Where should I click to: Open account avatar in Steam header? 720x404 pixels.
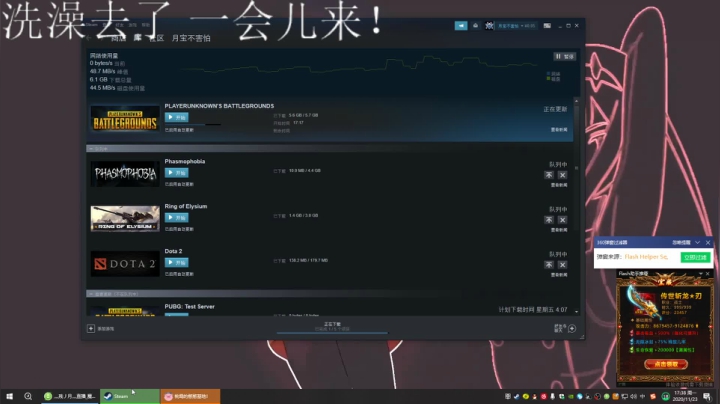489,26
